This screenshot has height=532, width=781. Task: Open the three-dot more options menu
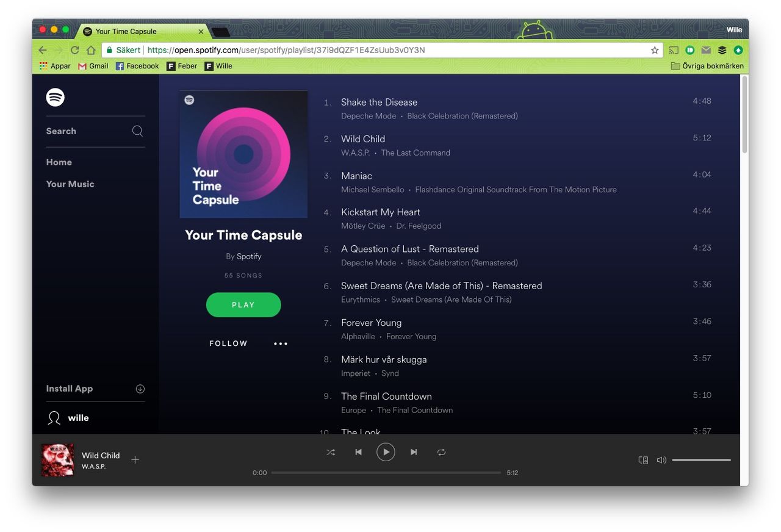pyautogui.click(x=281, y=343)
